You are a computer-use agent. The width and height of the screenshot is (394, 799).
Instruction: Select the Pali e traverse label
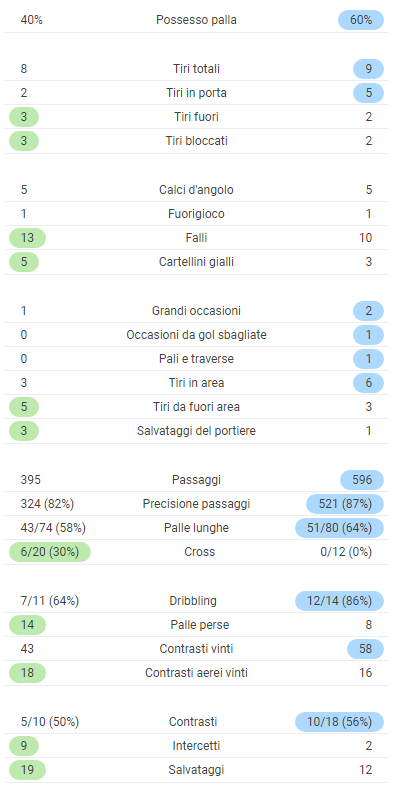point(196,358)
